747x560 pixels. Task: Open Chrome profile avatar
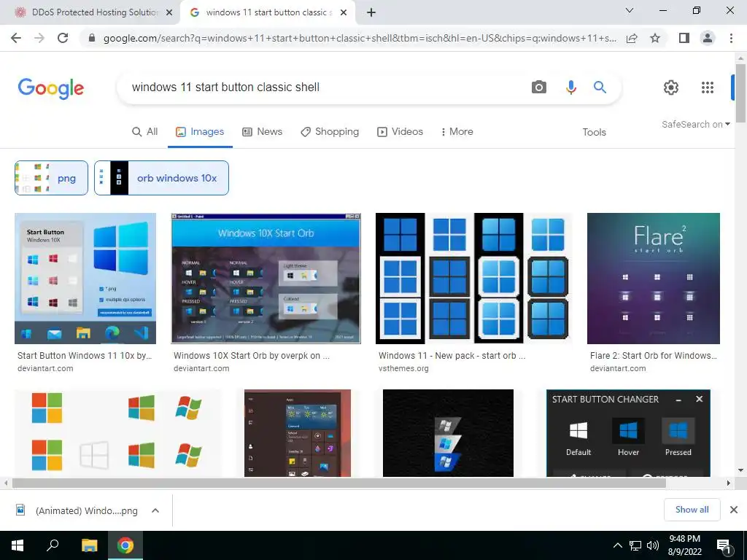pos(708,38)
